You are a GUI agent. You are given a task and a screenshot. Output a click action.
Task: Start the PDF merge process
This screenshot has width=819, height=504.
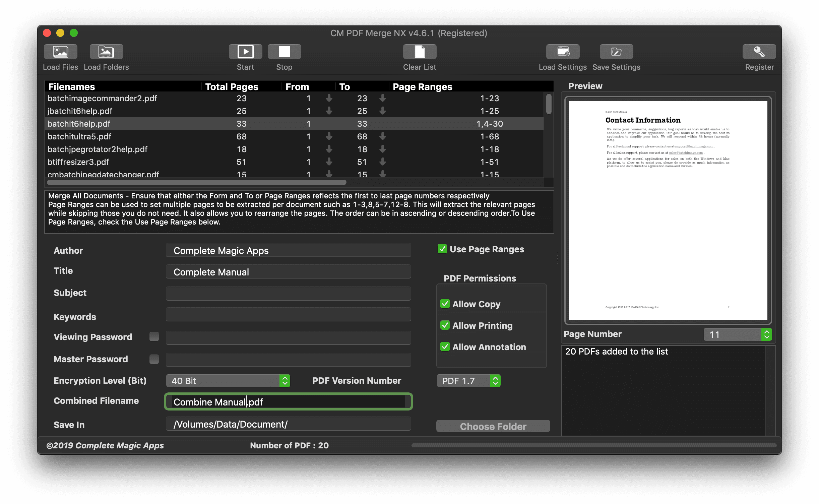point(245,52)
